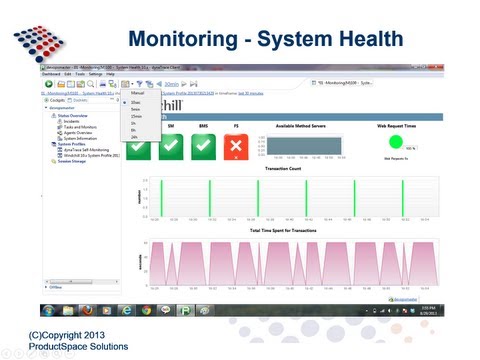Select the Windchill 10.x System Profile item
480x360 pixels.
click(91, 155)
